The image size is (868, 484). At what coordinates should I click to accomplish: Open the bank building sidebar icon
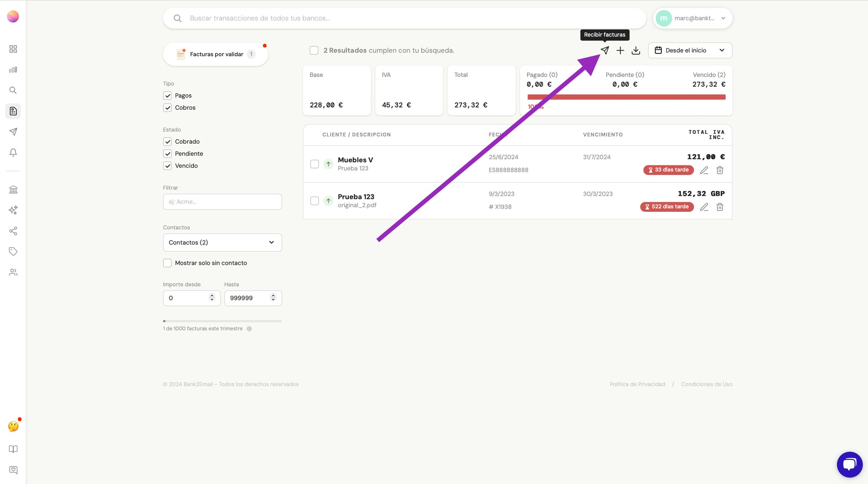pyautogui.click(x=13, y=190)
